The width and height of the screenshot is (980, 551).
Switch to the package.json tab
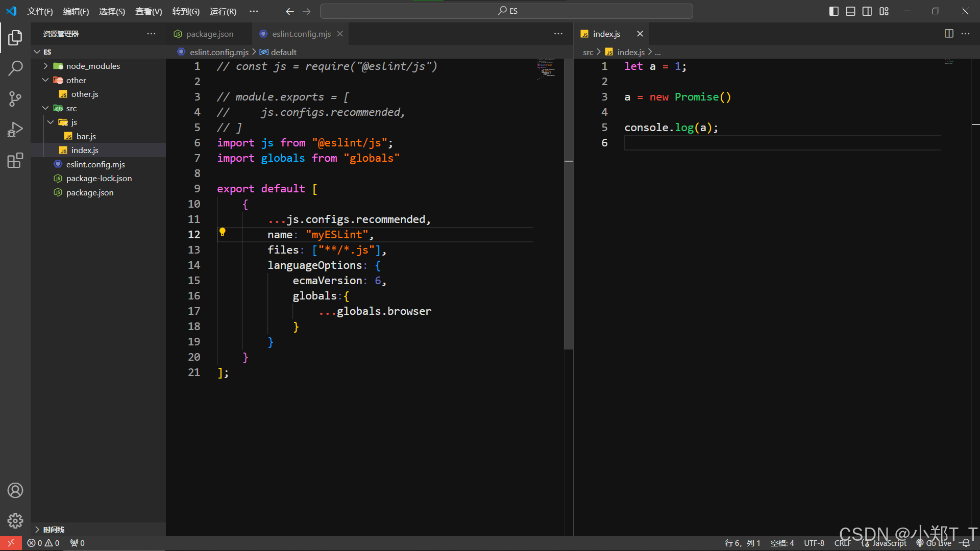[209, 34]
